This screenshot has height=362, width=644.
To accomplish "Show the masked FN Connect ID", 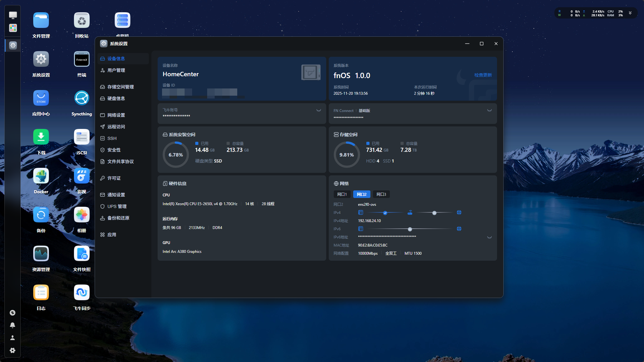I will [489, 110].
